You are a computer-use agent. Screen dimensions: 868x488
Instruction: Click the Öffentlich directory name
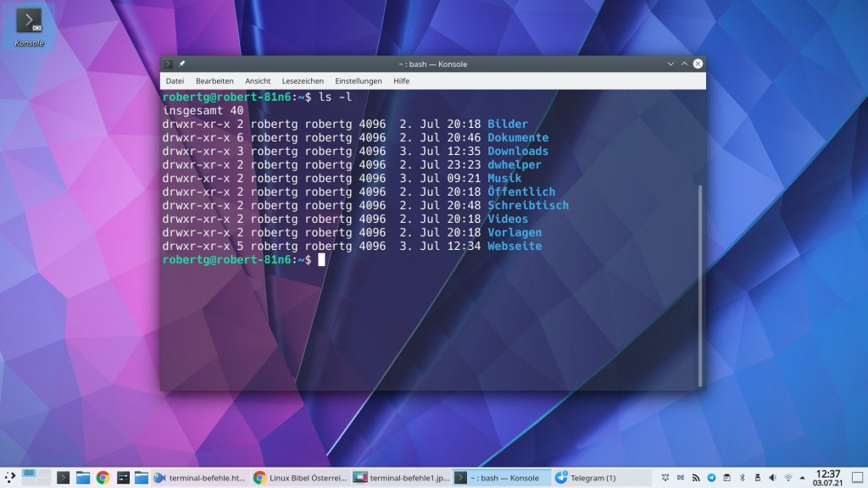pos(521,191)
